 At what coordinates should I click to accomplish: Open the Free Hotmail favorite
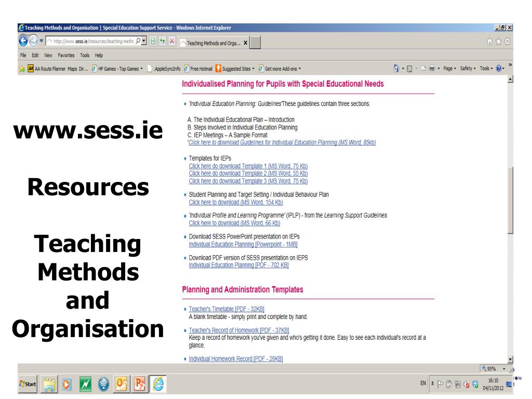pos(198,69)
